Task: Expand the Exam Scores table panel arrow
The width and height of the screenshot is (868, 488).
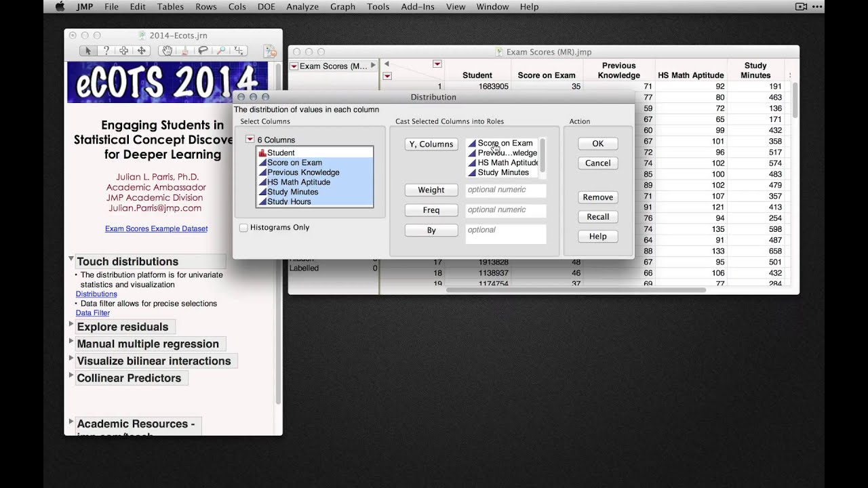Action: click(x=373, y=66)
